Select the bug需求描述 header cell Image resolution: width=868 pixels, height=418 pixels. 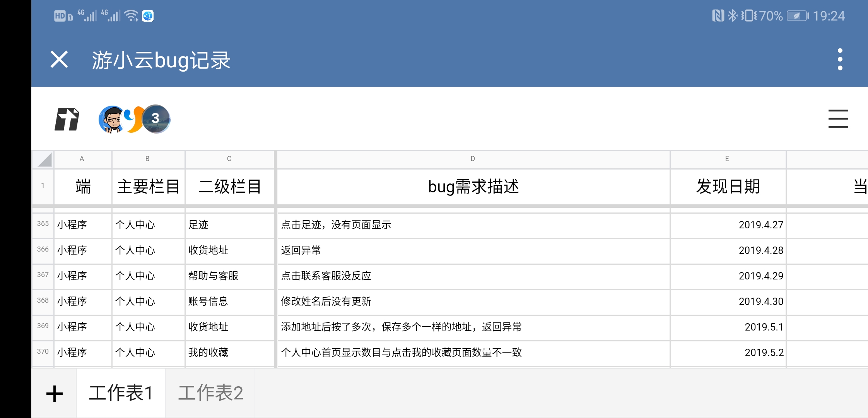tap(473, 187)
